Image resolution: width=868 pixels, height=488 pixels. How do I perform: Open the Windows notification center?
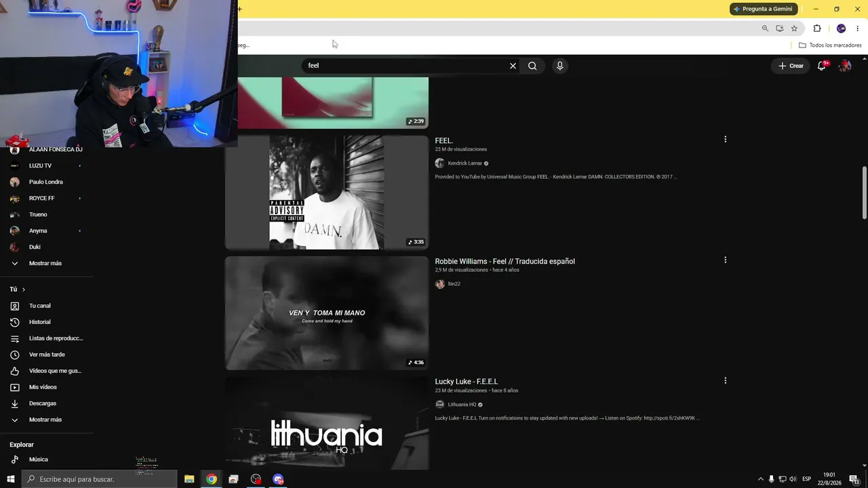click(x=854, y=479)
